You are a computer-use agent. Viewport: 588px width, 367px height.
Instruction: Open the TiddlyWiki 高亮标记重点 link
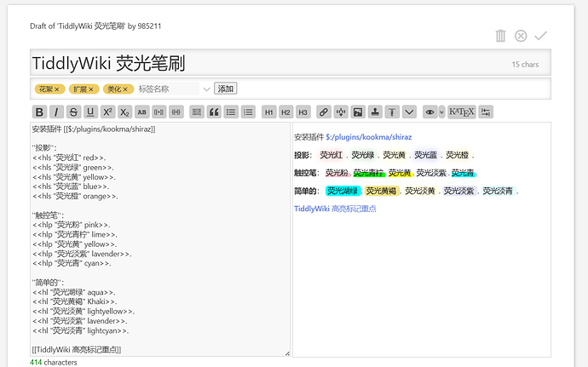[335, 209]
